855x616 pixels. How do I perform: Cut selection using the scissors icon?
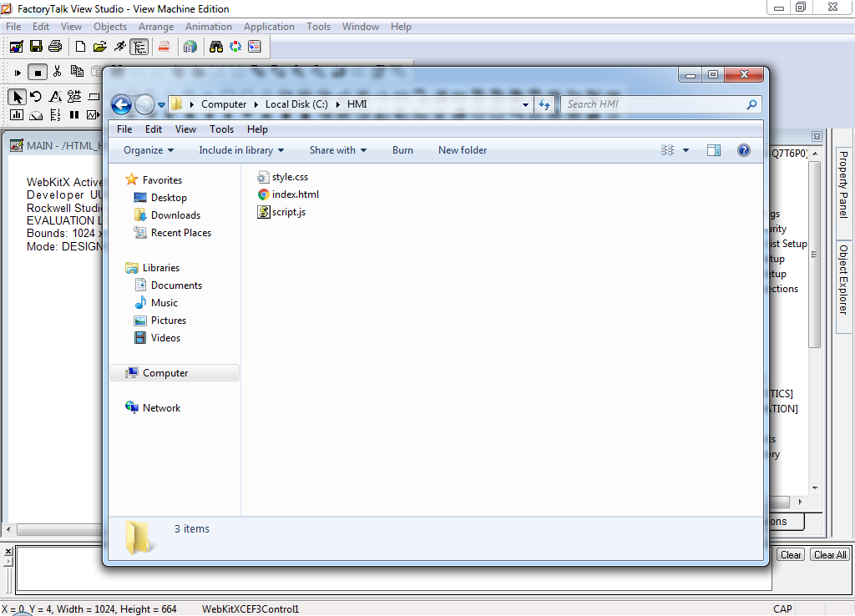pos(58,72)
